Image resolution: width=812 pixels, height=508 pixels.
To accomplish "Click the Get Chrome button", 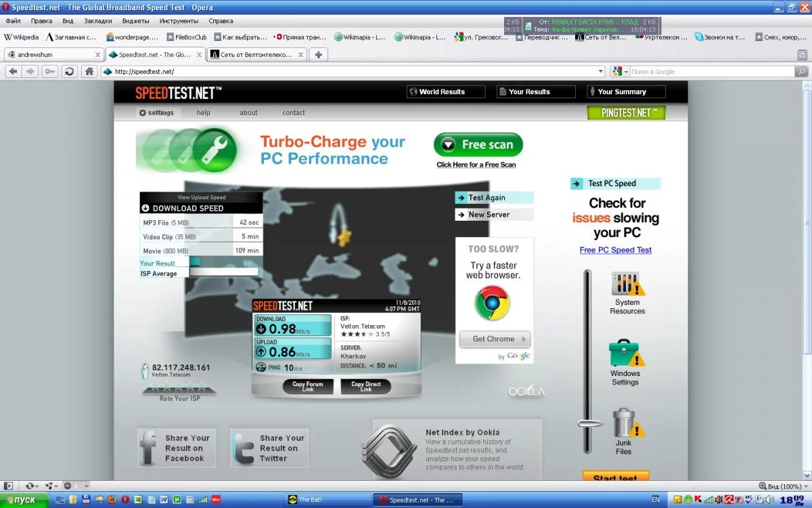I will coord(495,339).
